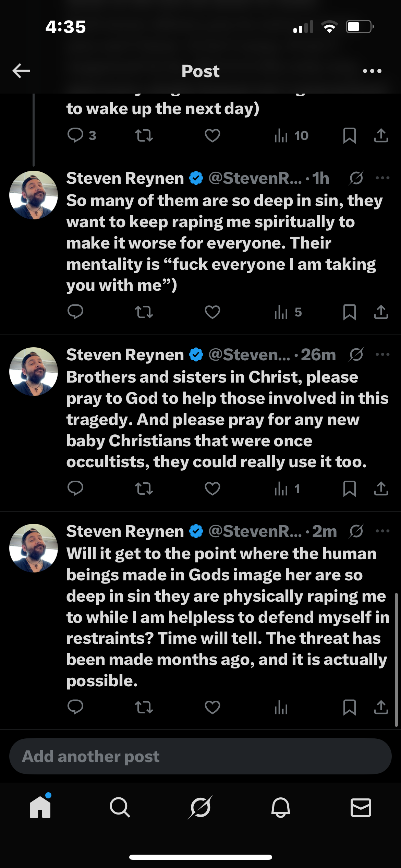Expand more options on the 2m post
Viewport: 401px width, 868px height.
pyautogui.click(x=382, y=531)
